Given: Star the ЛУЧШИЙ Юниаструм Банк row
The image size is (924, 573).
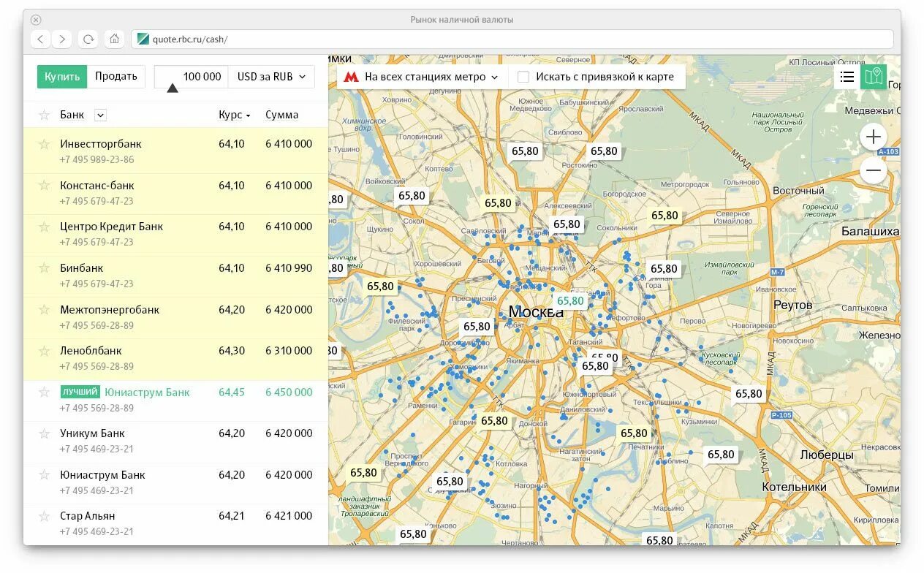Looking at the screenshot, I should click(x=45, y=392).
